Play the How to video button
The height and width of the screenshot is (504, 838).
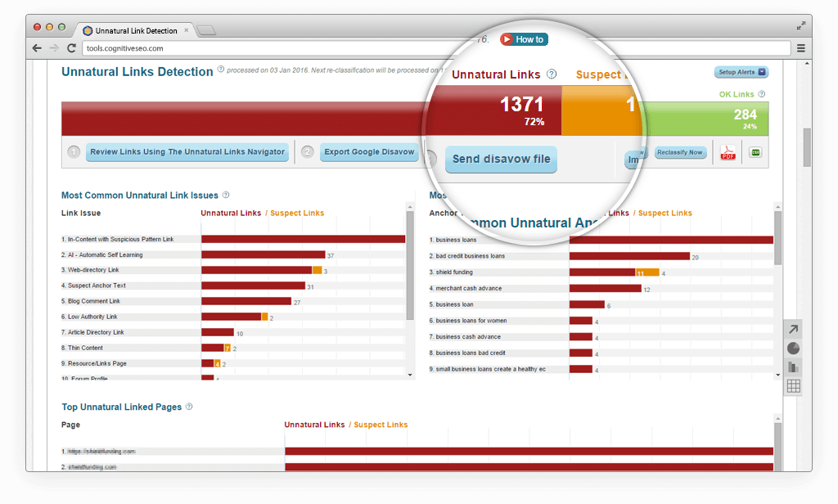point(524,39)
